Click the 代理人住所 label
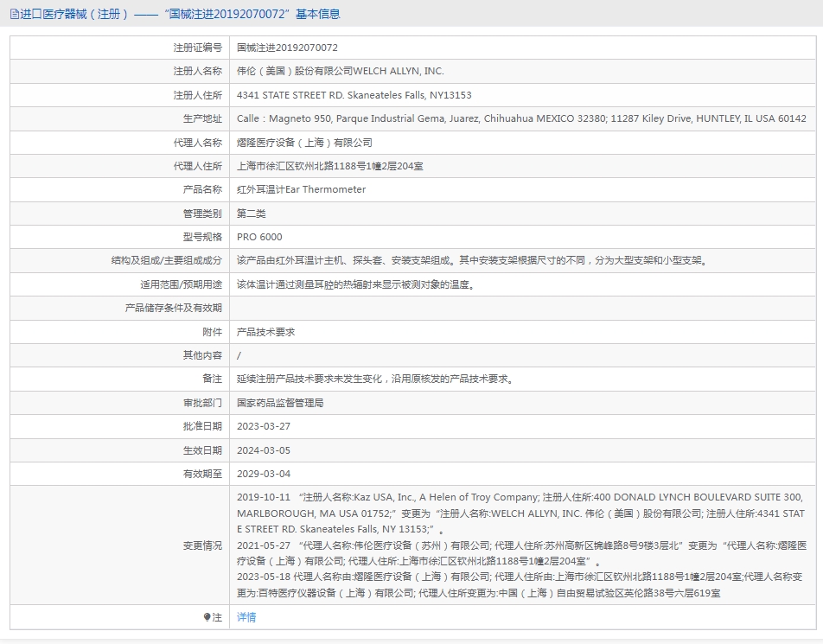 (198, 166)
